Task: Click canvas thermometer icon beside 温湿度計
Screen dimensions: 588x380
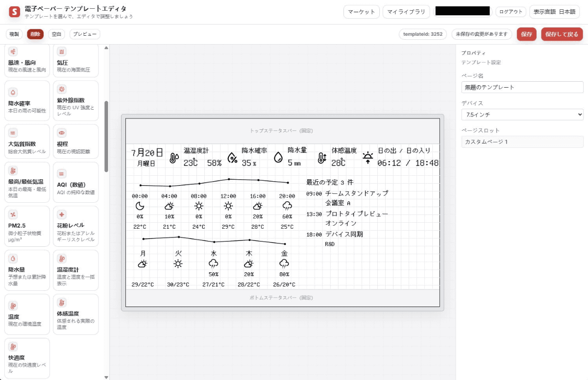Action: (x=173, y=158)
